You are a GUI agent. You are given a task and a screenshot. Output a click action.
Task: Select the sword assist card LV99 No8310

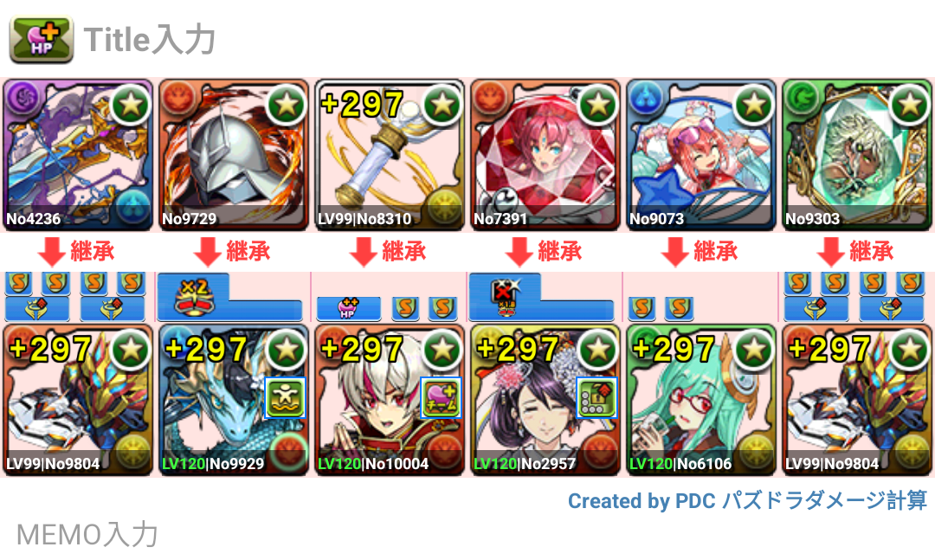click(x=390, y=155)
